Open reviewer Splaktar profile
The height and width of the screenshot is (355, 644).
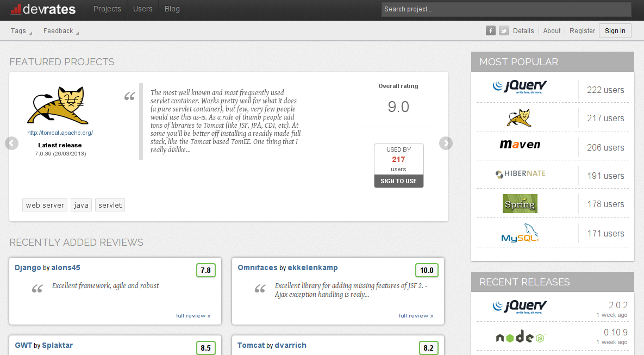[x=58, y=346]
